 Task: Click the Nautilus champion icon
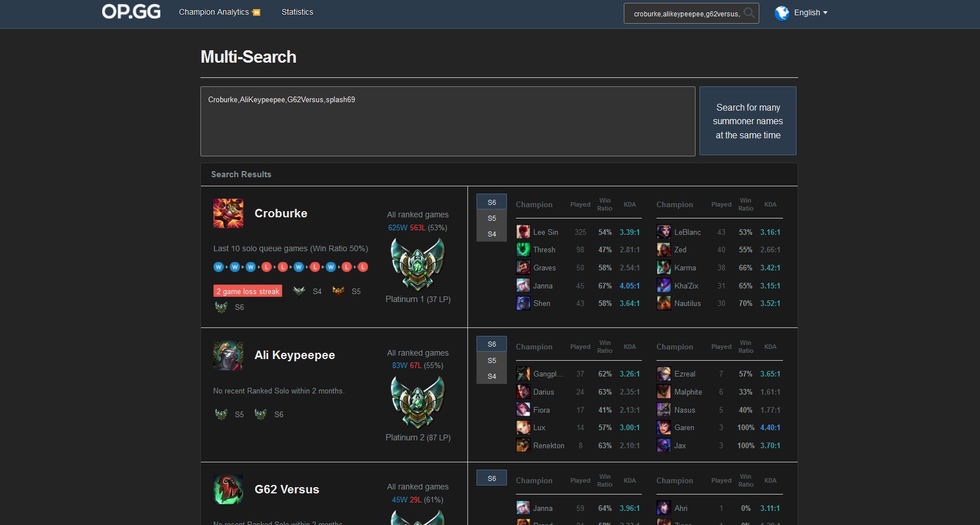coord(664,303)
